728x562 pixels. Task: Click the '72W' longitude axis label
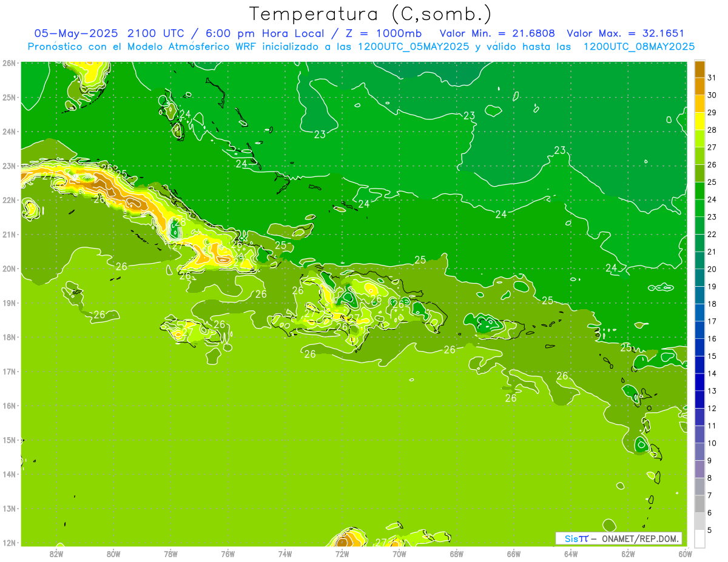(x=342, y=554)
